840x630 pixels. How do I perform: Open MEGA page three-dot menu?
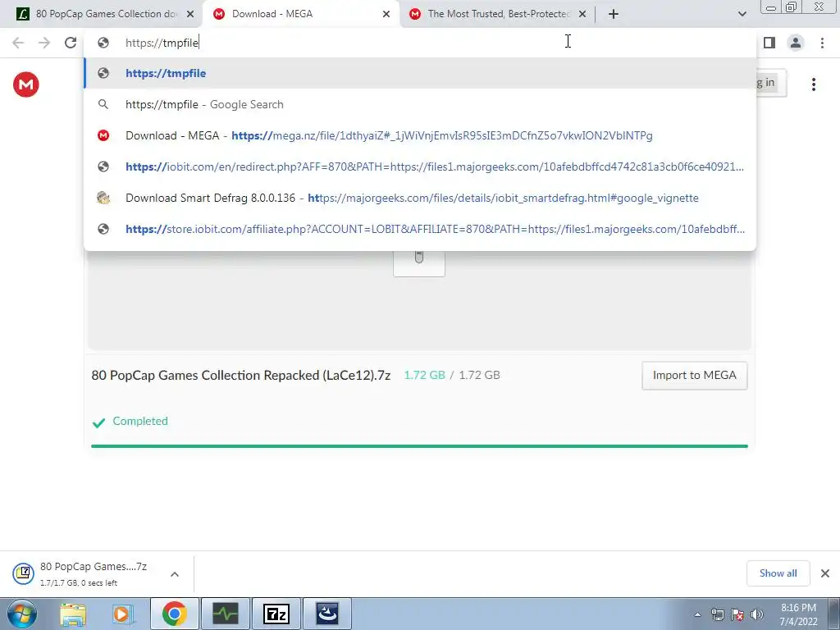click(814, 84)
